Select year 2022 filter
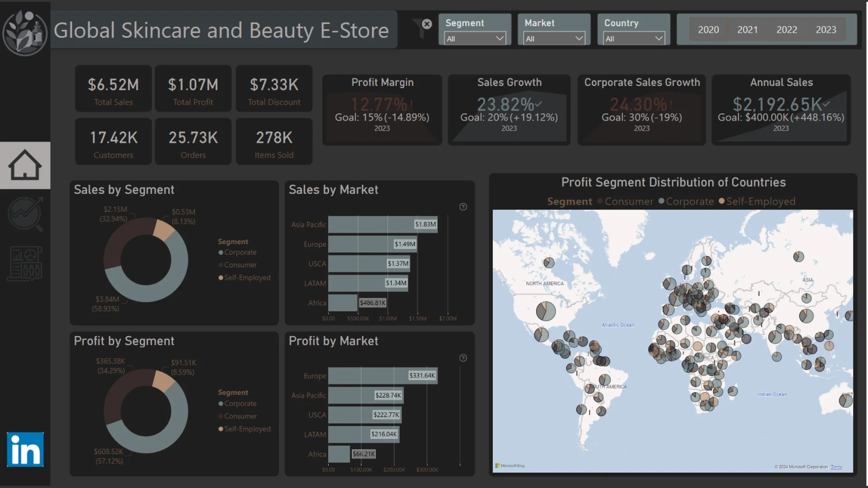Viewport: 868px width, 488px height. click(787, 30)
